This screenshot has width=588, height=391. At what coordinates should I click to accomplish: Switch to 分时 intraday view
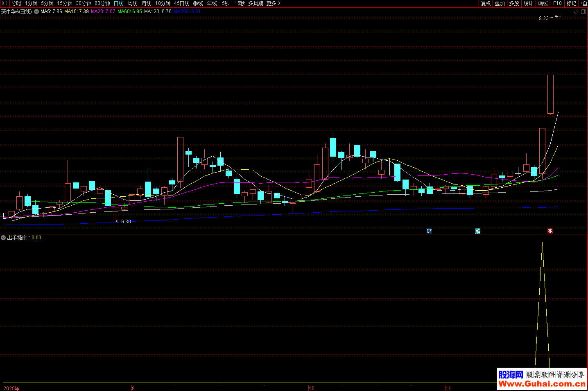click(x=16, y=3)
